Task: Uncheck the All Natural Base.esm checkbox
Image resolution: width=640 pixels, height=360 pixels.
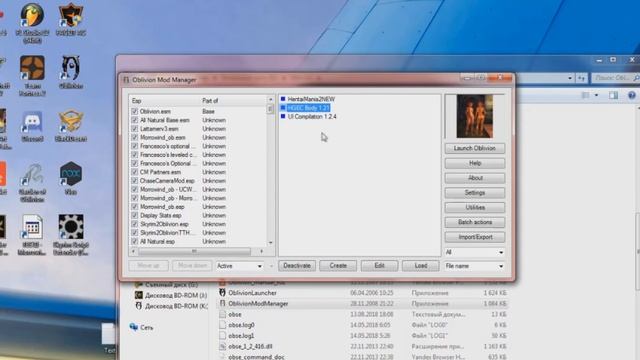Action: [x=135, y=120]
